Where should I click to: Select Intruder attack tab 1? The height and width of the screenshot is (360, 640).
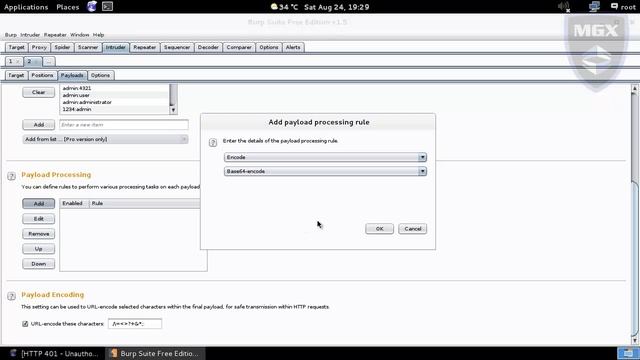(13, 62)
